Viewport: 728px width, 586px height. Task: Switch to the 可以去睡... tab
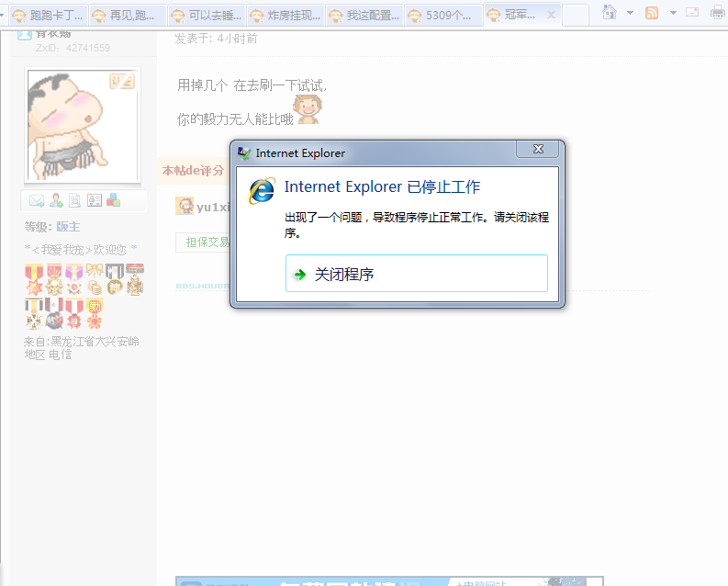click(x=207, y=16)
